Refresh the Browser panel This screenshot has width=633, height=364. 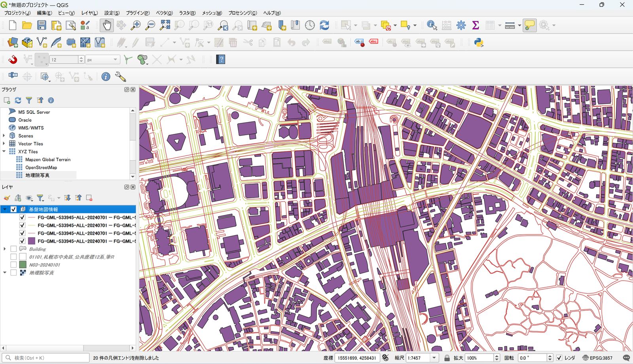[x=18, y=100]
